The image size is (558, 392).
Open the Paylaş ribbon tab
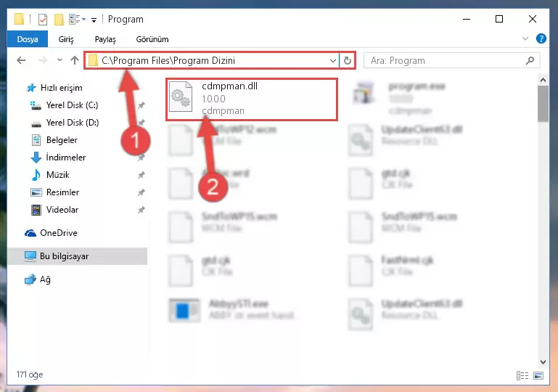coord(105,39)
